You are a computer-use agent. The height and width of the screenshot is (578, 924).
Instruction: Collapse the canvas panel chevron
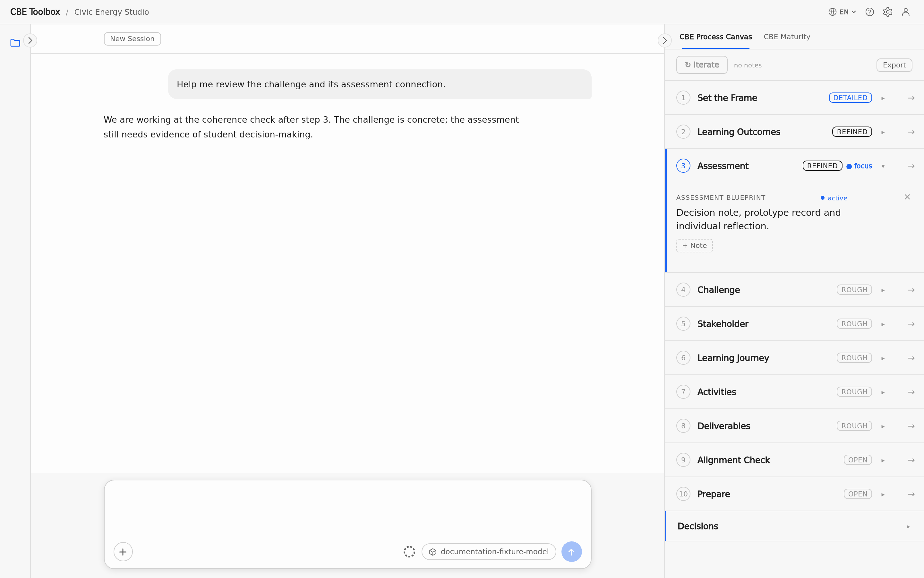click(664, 40)
